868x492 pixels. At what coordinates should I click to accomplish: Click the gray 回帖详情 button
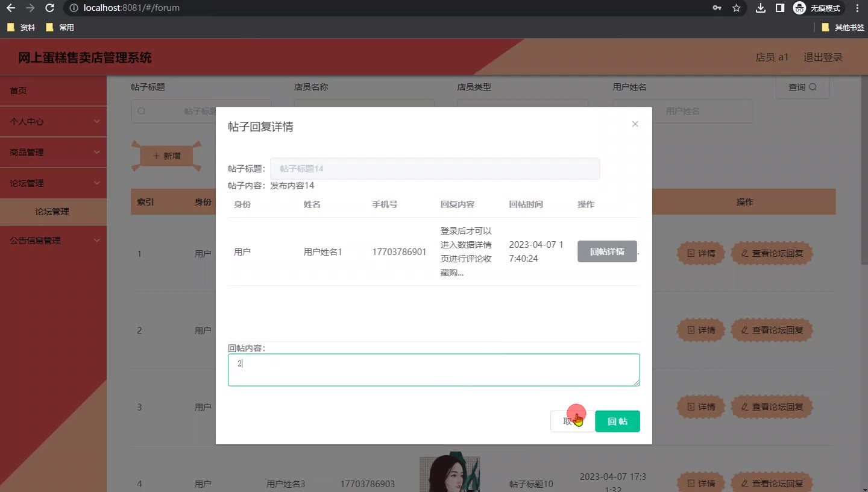(607, 251)
